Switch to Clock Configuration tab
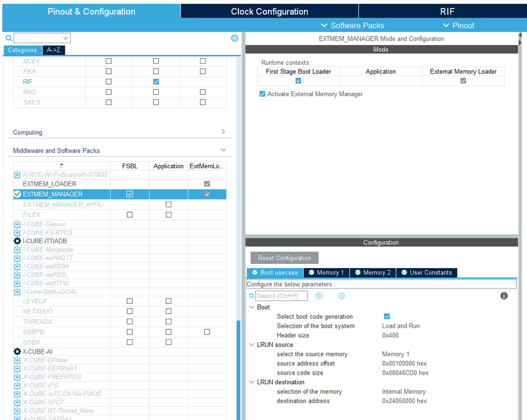 (270, 12)
